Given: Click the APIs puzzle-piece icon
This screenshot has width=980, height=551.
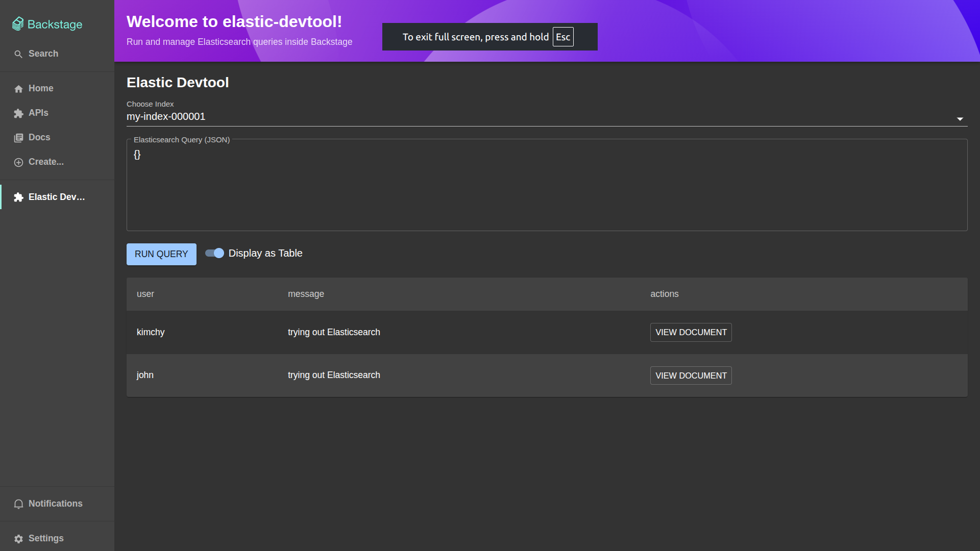Looking at the screenshot, I should 18,113.
